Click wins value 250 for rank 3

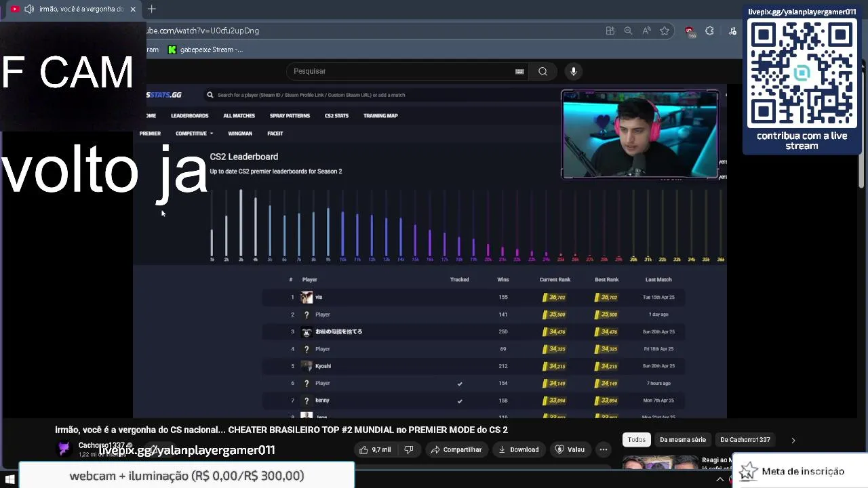pyautogui.click(x=503, y=331)
